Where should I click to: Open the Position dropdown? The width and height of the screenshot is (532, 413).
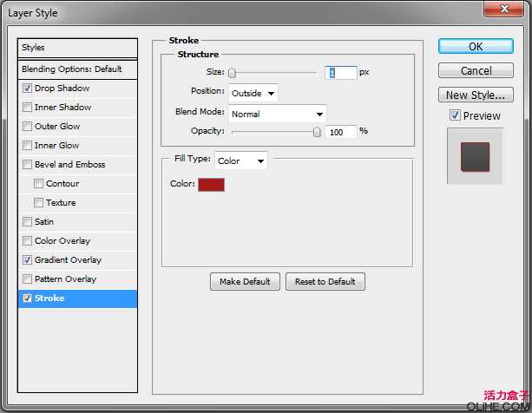[x=253, y=93]
